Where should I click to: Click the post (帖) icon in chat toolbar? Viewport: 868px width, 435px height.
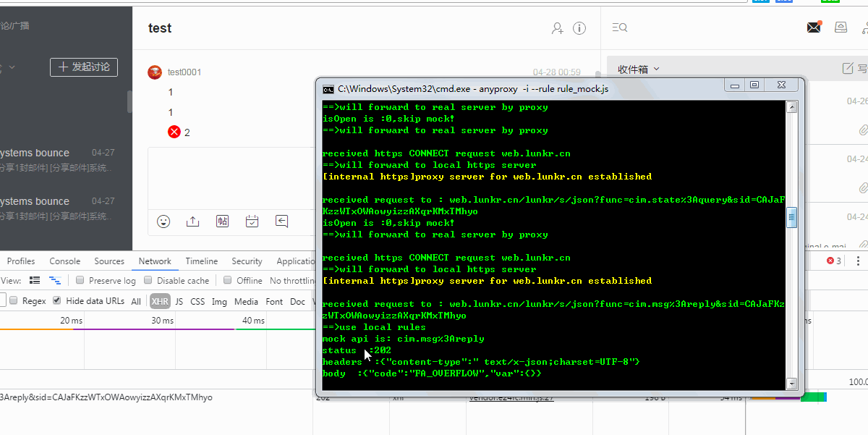(222, 221)
